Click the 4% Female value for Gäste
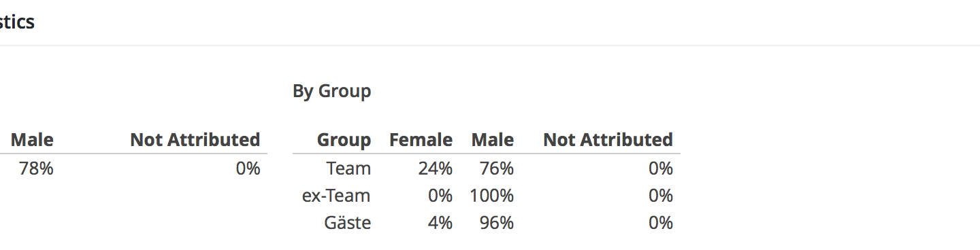 [x=440, y=223]
